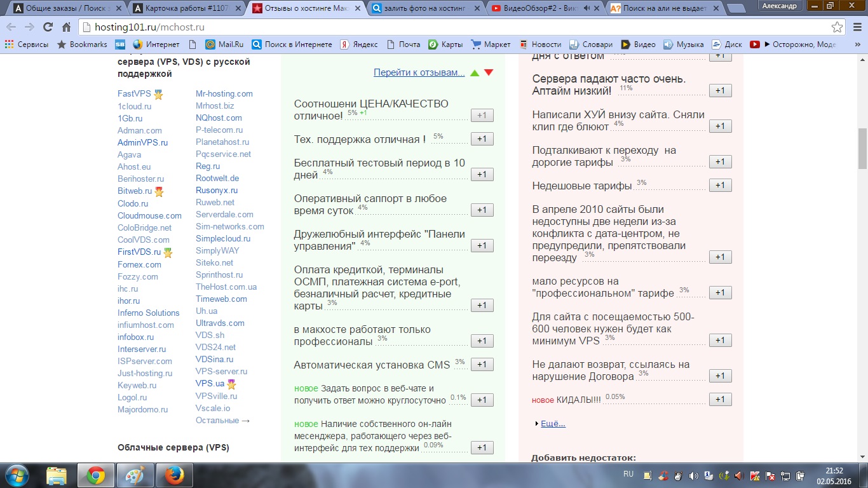The width and height of the screenshot is (868, 488).
Task: Open the browser home page icon
Action: click(x=66, y=27)
